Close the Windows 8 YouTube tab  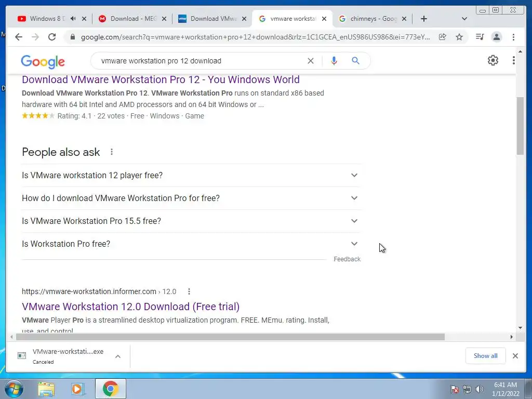[84, 19]
